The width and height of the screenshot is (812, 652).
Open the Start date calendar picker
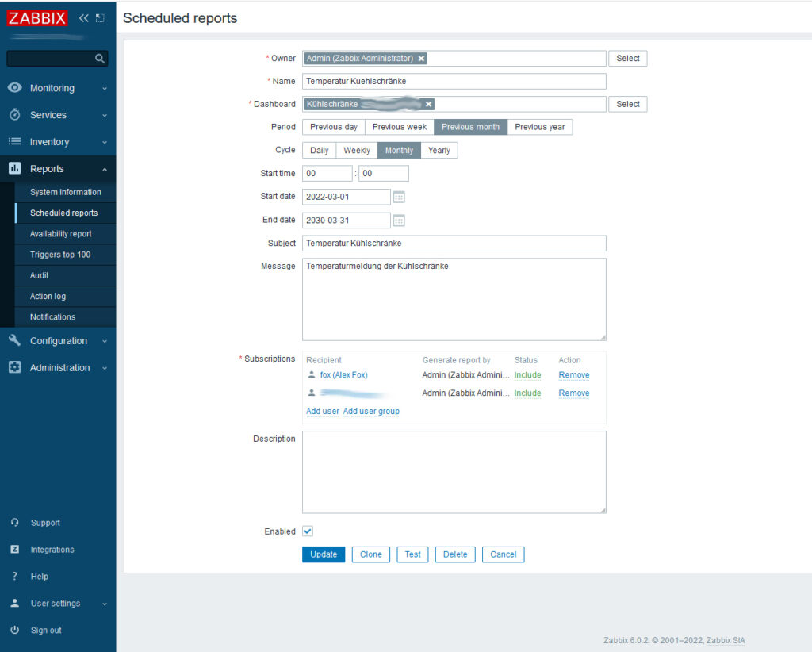[x=399, y=197]
